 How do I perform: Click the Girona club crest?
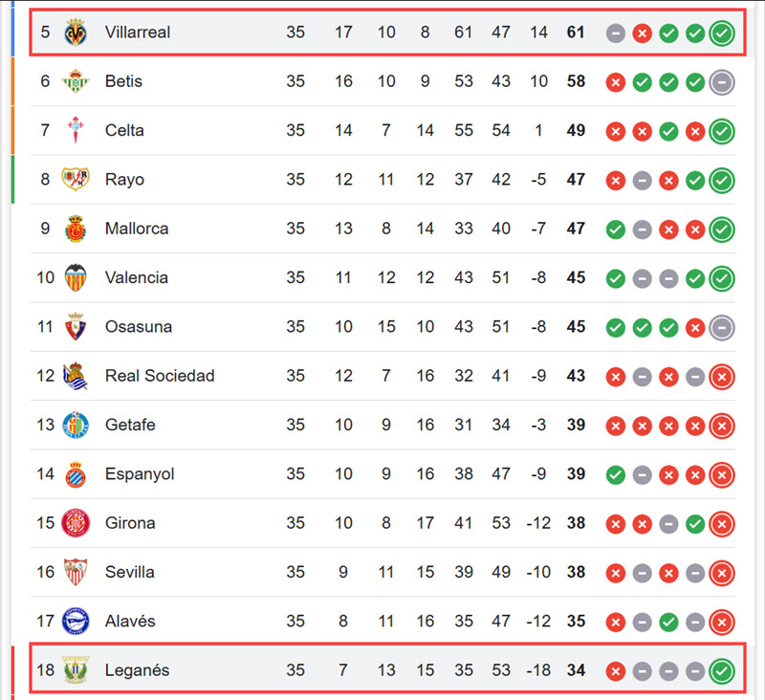[x=76, y=523]
